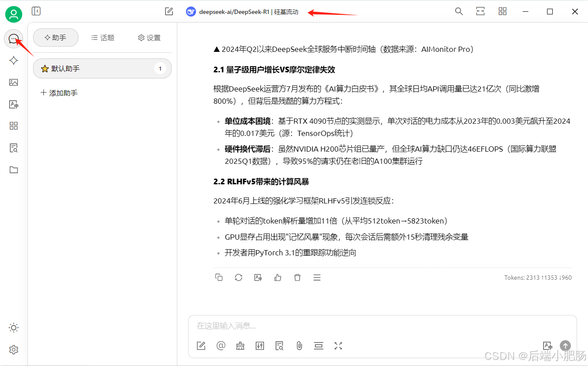
Task: Switch to the 话题 tab
Action: [103, 38]
